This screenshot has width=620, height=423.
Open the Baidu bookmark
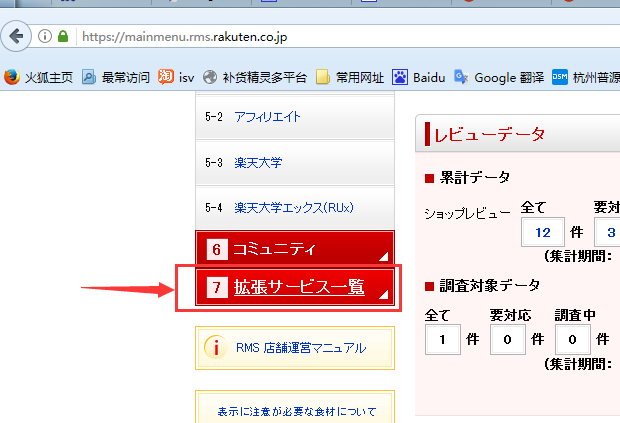[x=418, y=77]
